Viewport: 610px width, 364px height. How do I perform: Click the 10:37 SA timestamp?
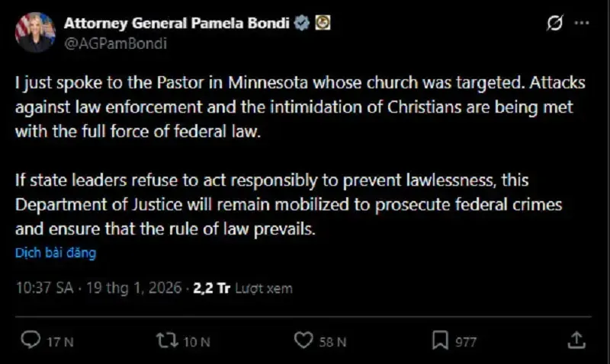pyautogui.click(x=42, y=289)
